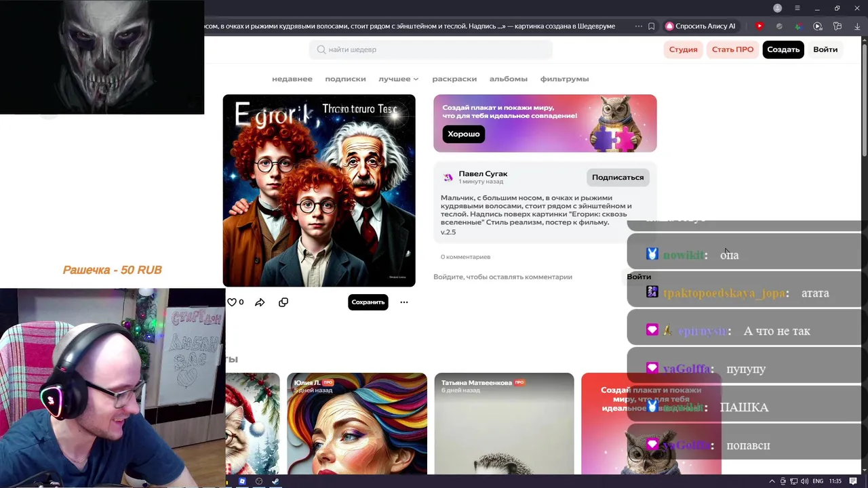Click the Создать button
The width and height of the screenshot is (868, 488).
tap(783, 49)
